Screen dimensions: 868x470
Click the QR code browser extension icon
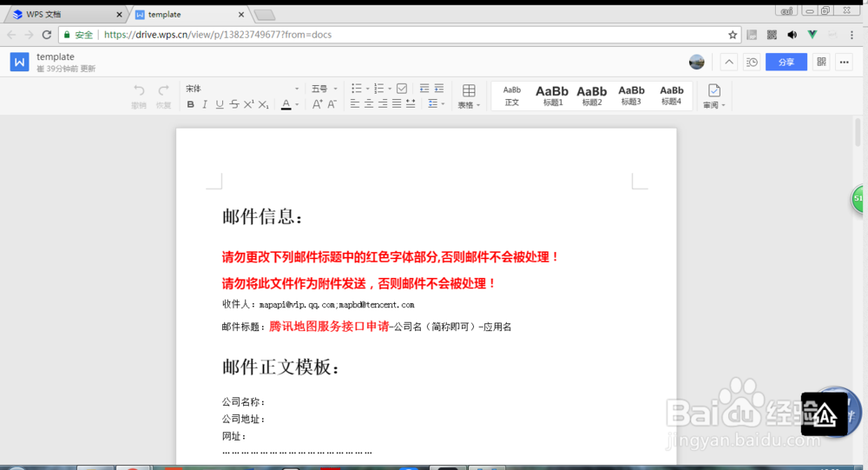772,35
